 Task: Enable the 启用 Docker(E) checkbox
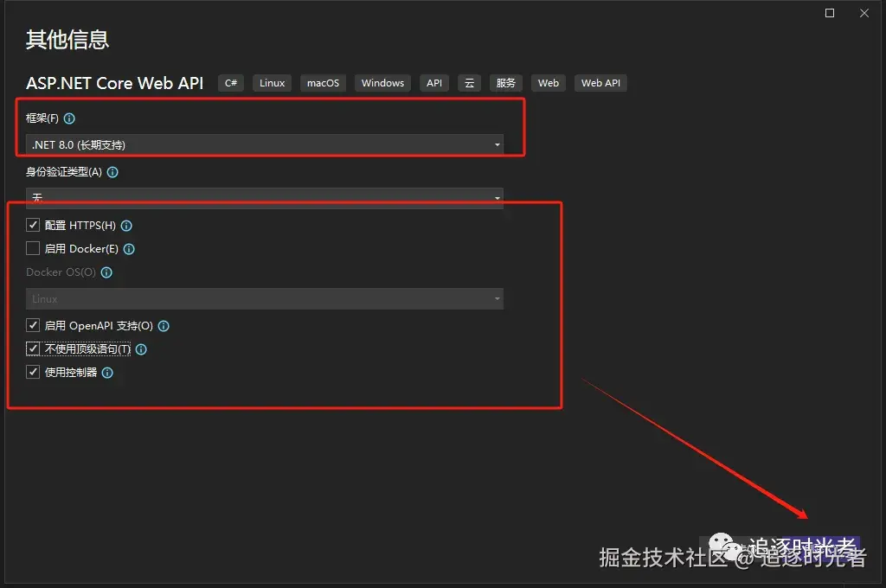tap(33, 248)
